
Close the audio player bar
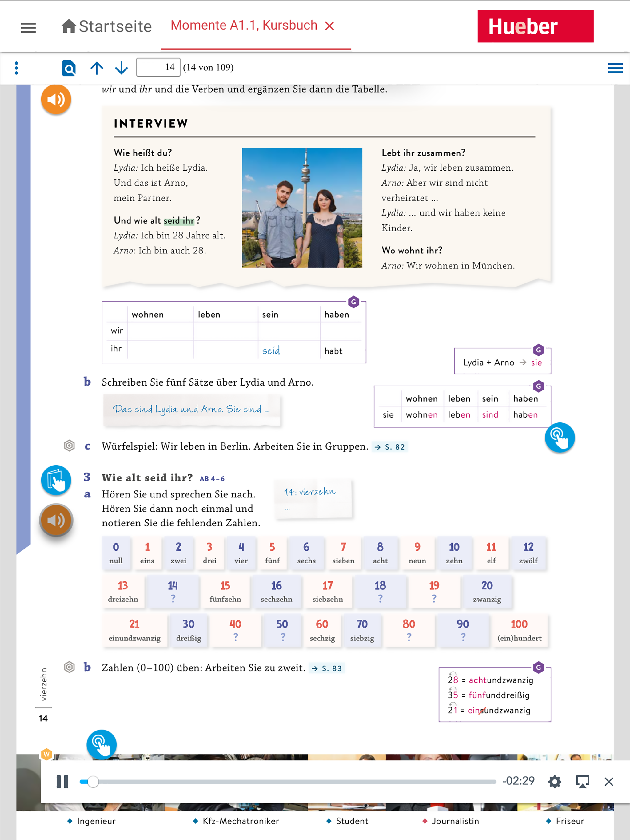pos(609,782)
